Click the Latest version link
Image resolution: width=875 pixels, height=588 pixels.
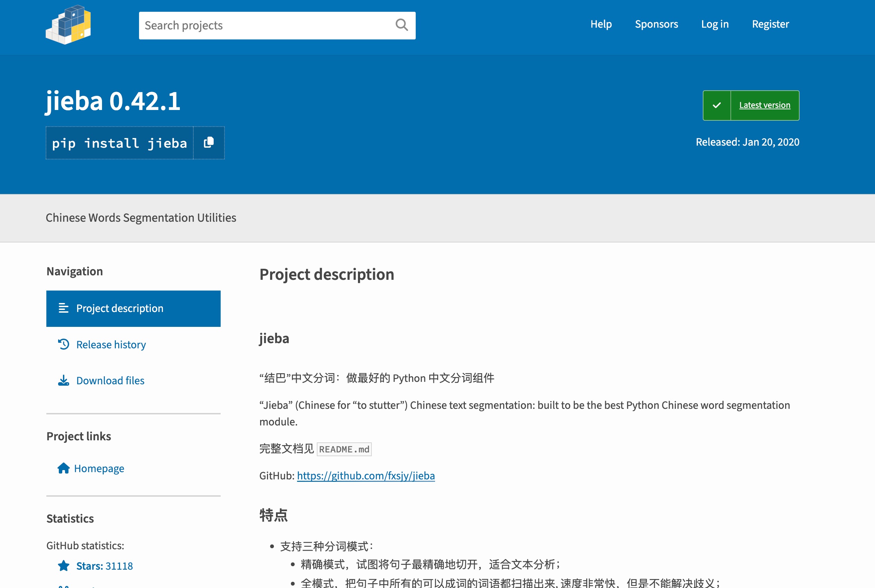[x=765, y=105]
